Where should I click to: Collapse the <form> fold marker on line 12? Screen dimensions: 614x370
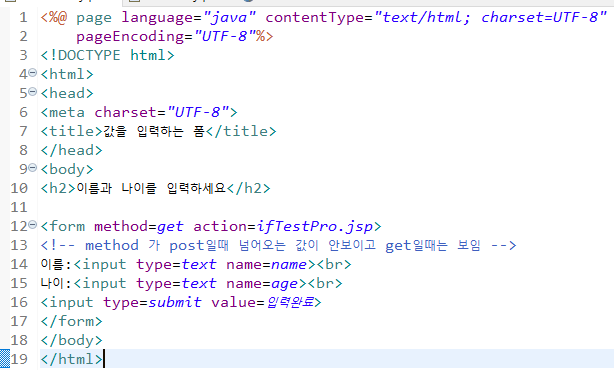[x=33, y=225]
